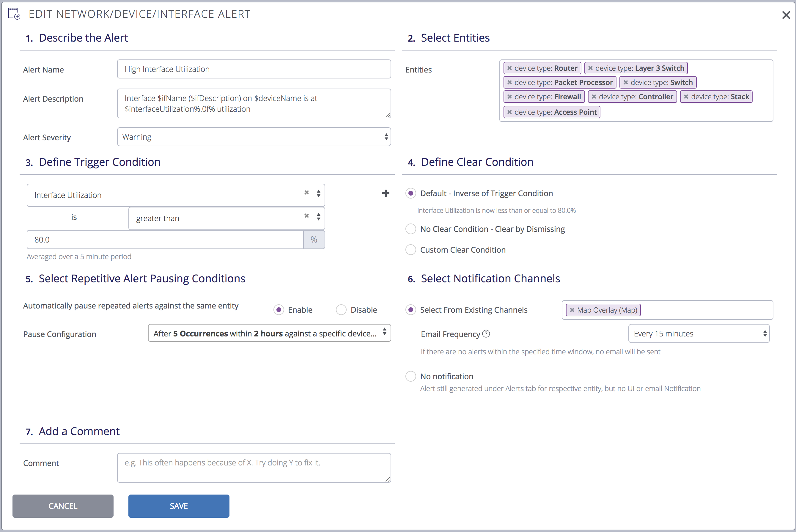Edit the Alert Description text area

click(254, 103)
